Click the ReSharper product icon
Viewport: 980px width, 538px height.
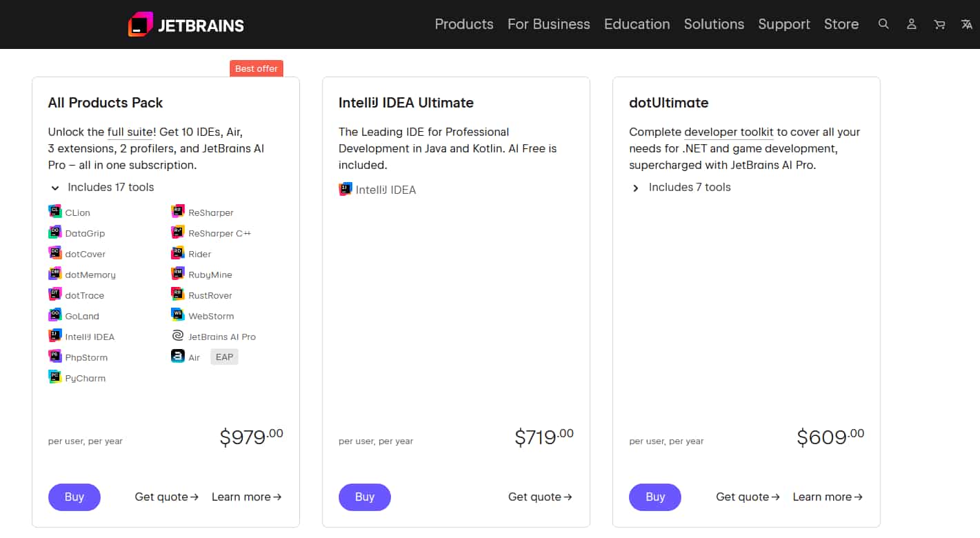(x=178, y=212)
